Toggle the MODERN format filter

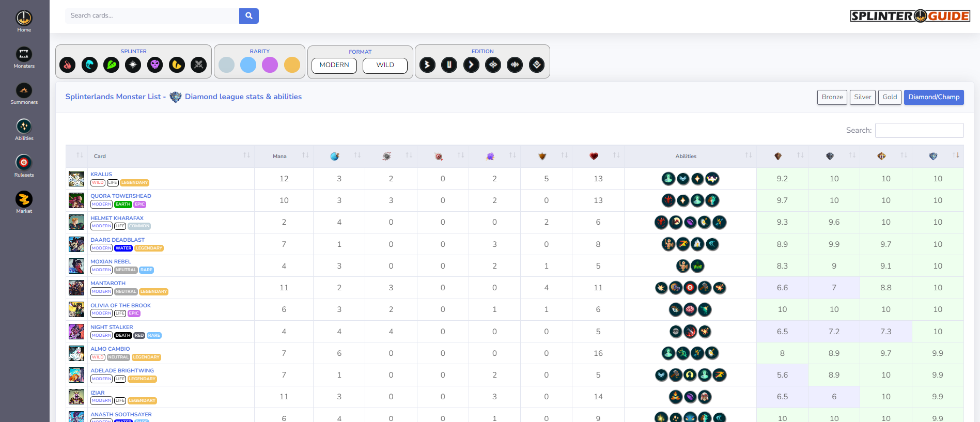334,66
